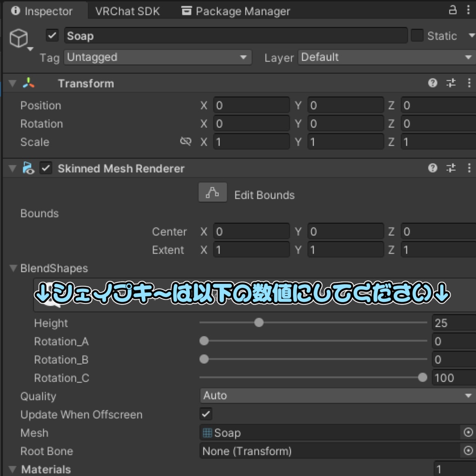Viewport: 476px width, 476px height.
Task: Click the Skinned Mesh Renderer icon
Action: [x=28, y=168]
